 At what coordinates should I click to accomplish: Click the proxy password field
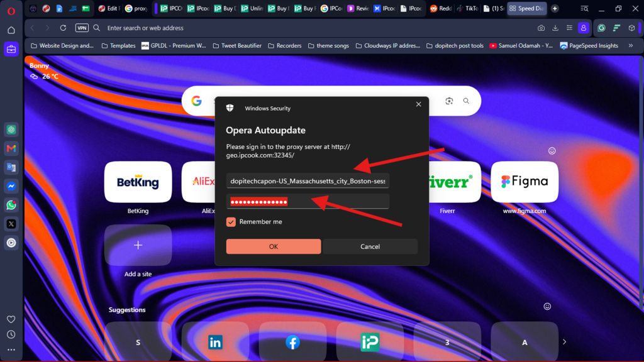(308, 202)
